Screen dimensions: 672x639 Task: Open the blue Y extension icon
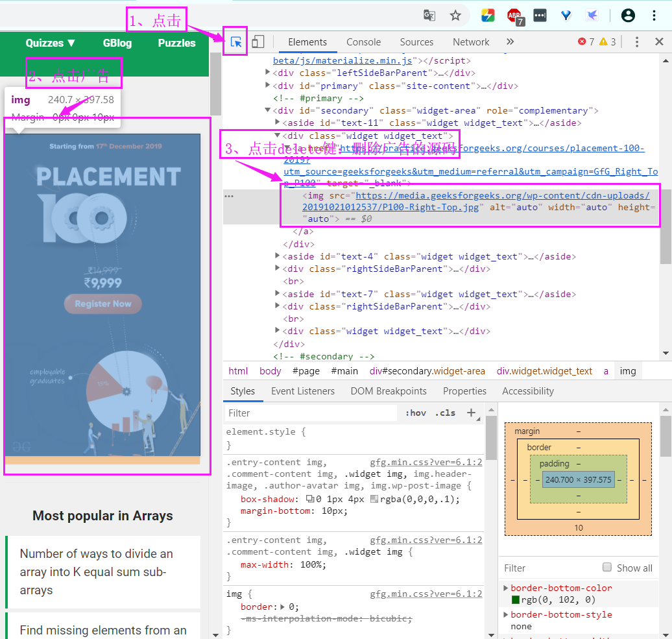566,16
